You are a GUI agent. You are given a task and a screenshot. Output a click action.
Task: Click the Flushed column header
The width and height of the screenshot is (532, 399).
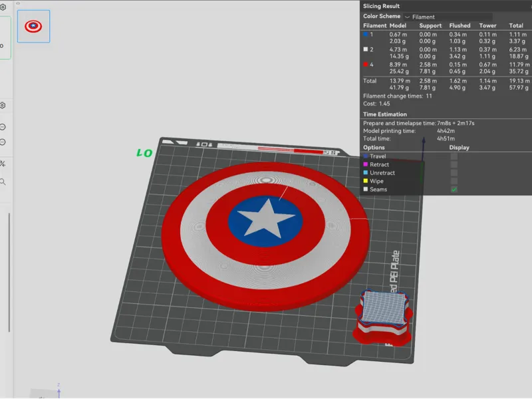(460, 25)
